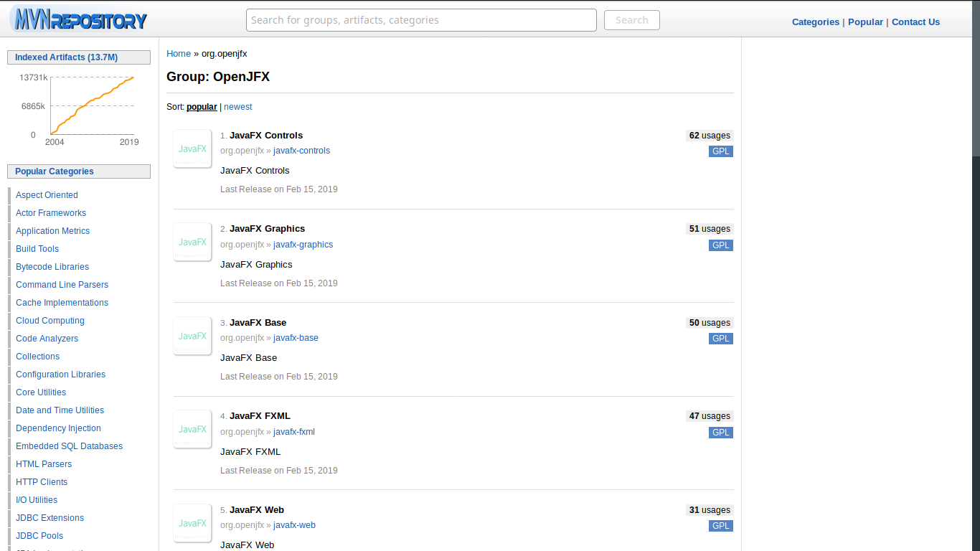View the 51 usages of JavaFX Graphics
This screenshot has height=551, width=980.
coord(710,229)
